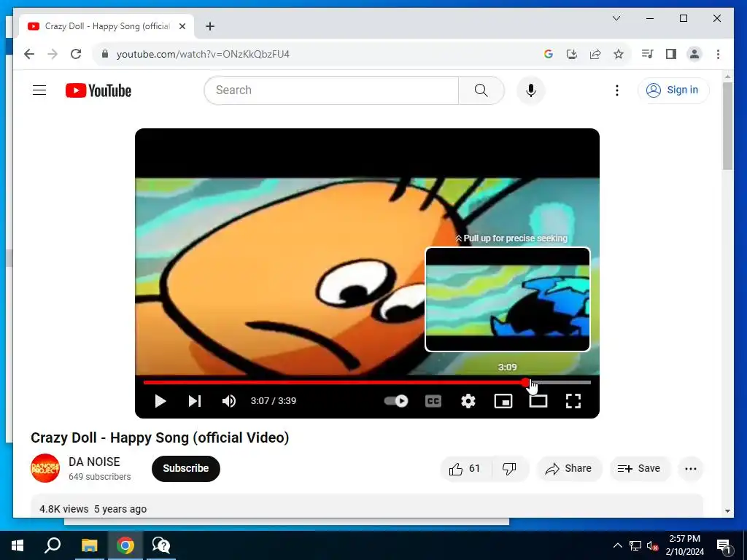The height and width of the screenshot is (560, 747).
Task: Reload the current page
Action: point(76,54)
